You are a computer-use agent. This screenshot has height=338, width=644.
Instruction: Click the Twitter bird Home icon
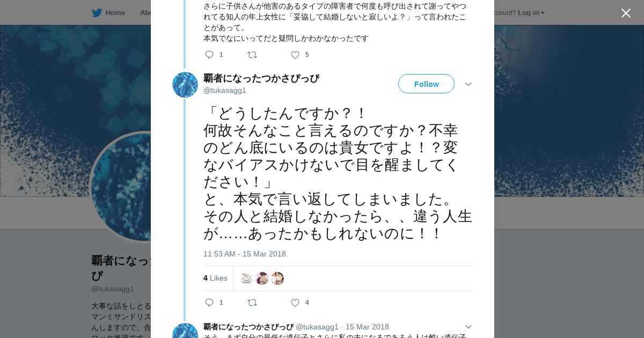(x=97, y=13)
